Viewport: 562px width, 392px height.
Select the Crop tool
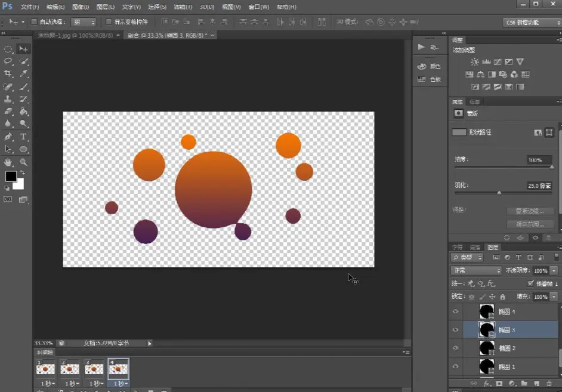coord(8,74)
